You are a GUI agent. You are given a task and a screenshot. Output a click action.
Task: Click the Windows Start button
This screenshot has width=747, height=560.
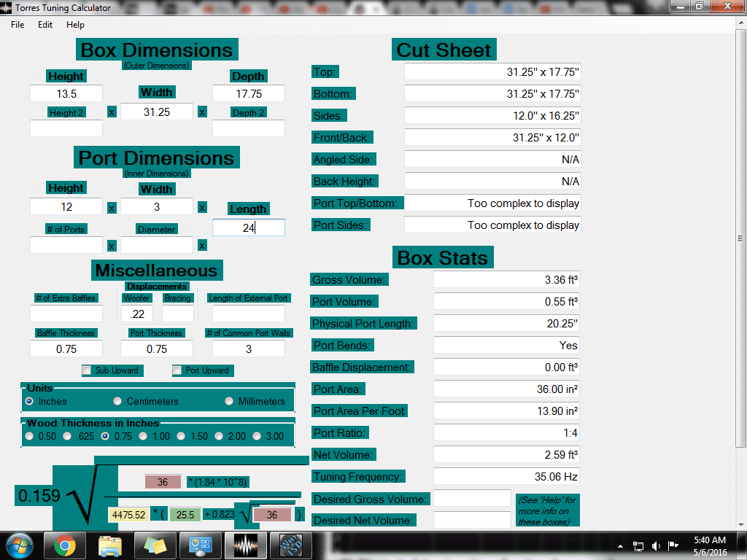(20, 545)
